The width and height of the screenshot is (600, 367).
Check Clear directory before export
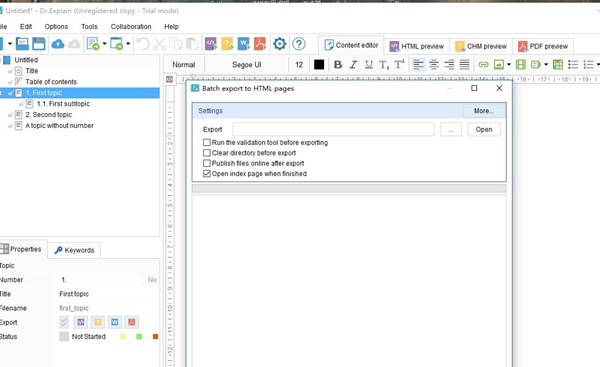[x=207, y=153]
